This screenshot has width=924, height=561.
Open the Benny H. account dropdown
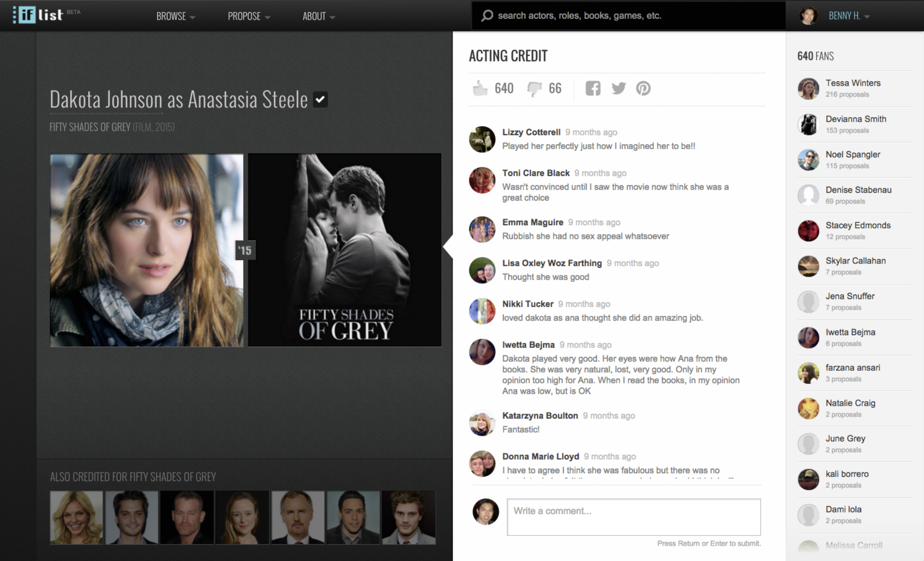(x=849, y=16)
